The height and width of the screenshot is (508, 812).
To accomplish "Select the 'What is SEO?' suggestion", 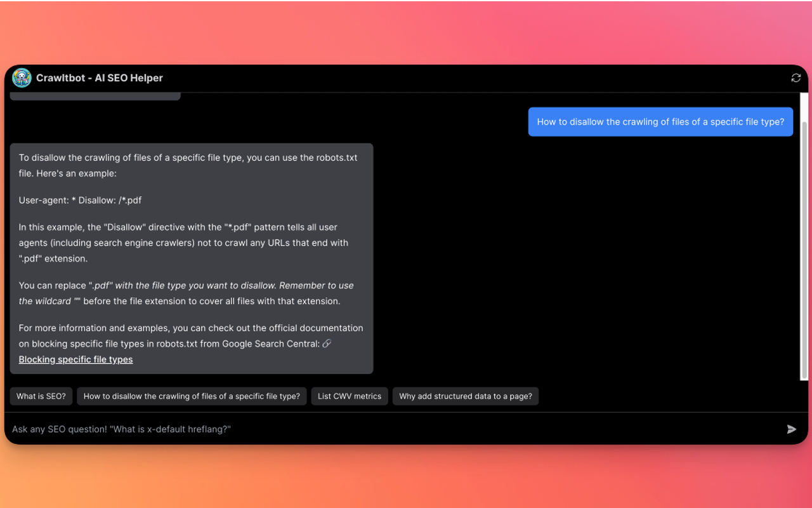I will click(41, 396).
